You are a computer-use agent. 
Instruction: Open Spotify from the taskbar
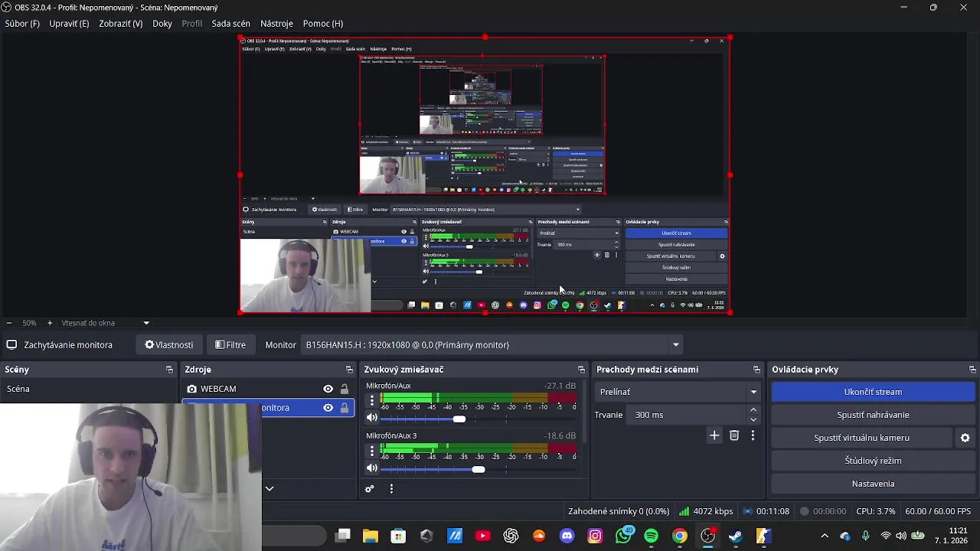pos(651,536)
